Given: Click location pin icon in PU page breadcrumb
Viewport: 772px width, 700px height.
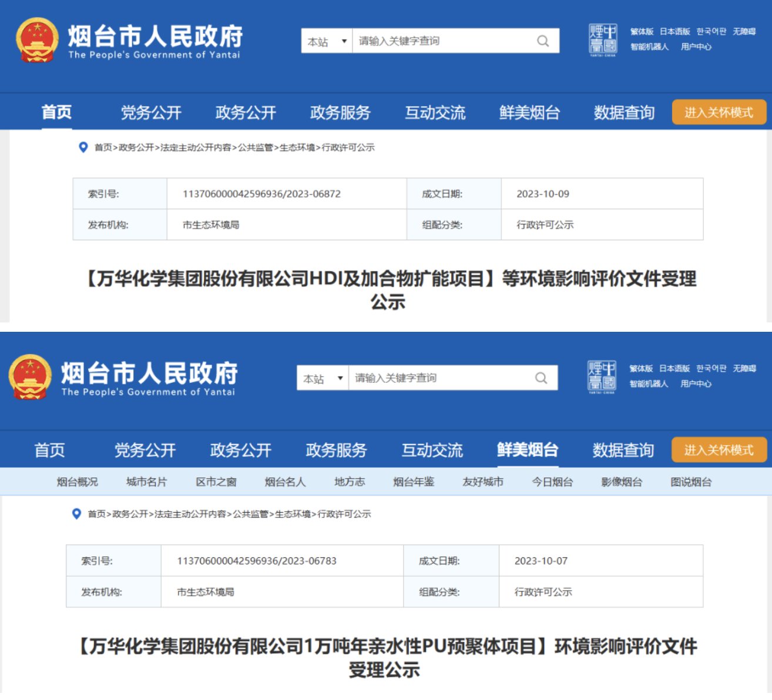Looking at the screenshot, I should click(76, 514).
